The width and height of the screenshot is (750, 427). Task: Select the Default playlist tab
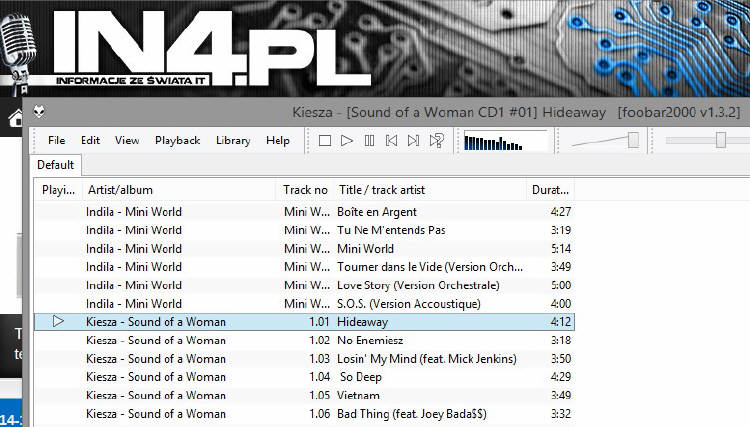click(x=55, y=165)
